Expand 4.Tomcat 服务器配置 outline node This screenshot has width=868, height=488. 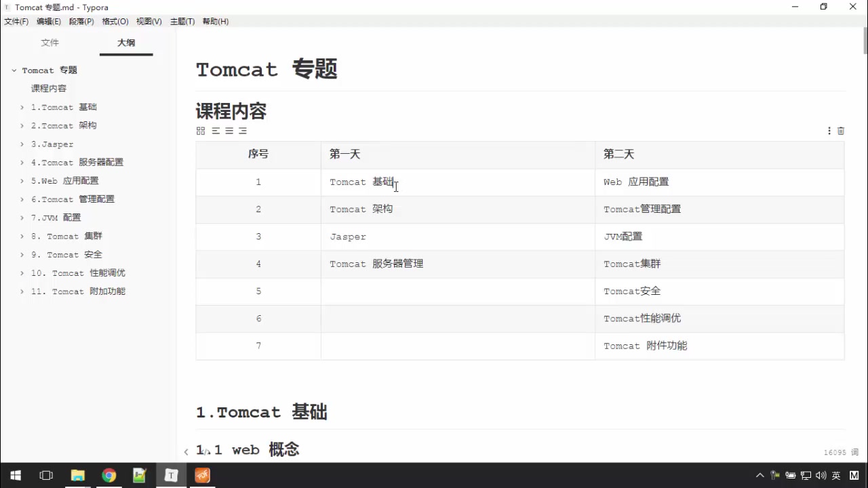click(x=22, y=163)
